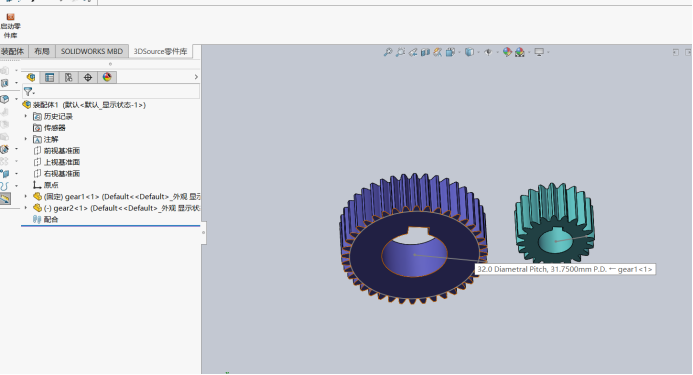
Task: Click the Previous View icon
Action: point(413,52)
